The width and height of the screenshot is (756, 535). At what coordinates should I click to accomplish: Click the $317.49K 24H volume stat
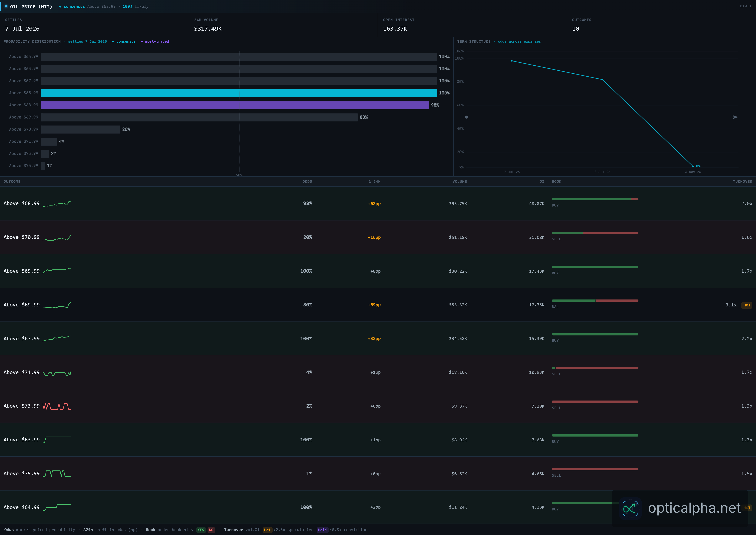pyautogui.click(x=208, y=29)
